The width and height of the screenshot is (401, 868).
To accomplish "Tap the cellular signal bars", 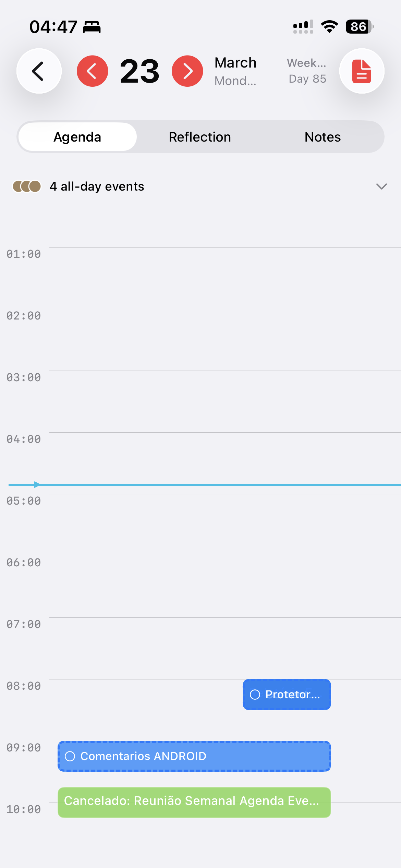I will pyautogui.click(x=303, y=27).
